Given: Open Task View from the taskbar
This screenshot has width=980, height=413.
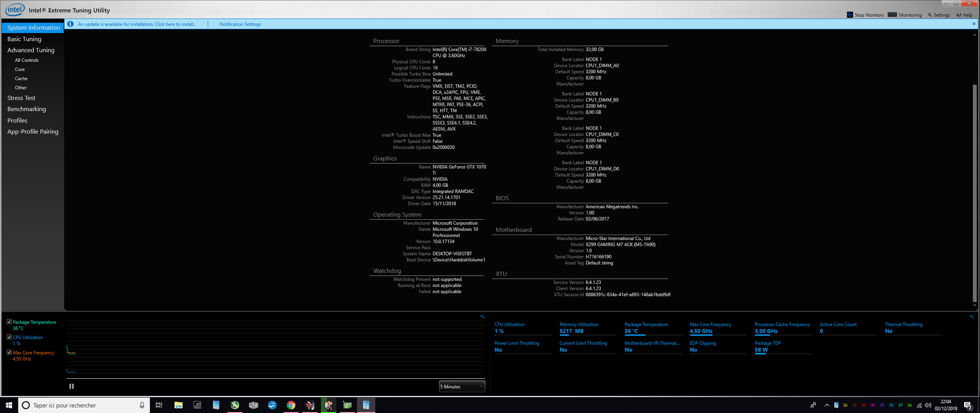Looking at the screenshot, I should coord(159,405).
